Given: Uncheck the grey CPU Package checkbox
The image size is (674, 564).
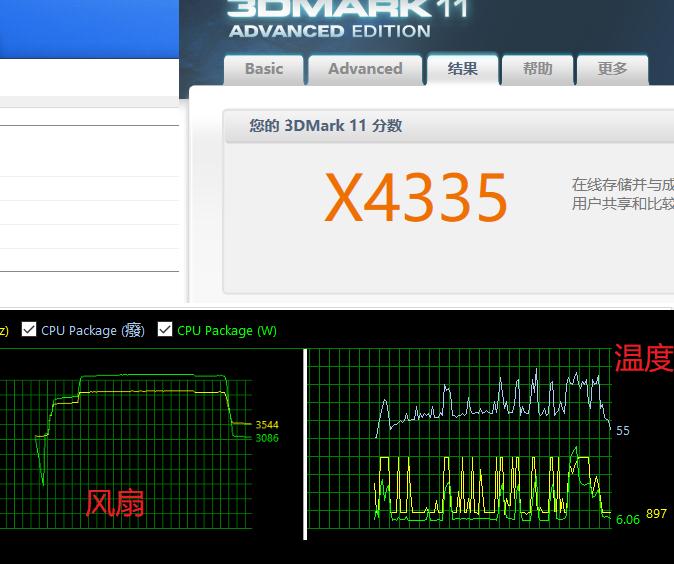Looking at the screenshot, I should click(x=29, y=329).
